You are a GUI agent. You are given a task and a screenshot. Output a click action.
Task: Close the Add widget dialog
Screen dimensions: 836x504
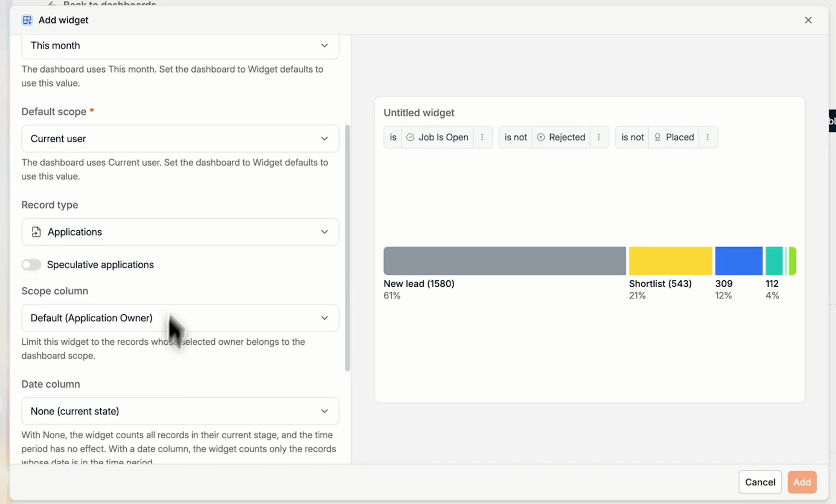808,20
